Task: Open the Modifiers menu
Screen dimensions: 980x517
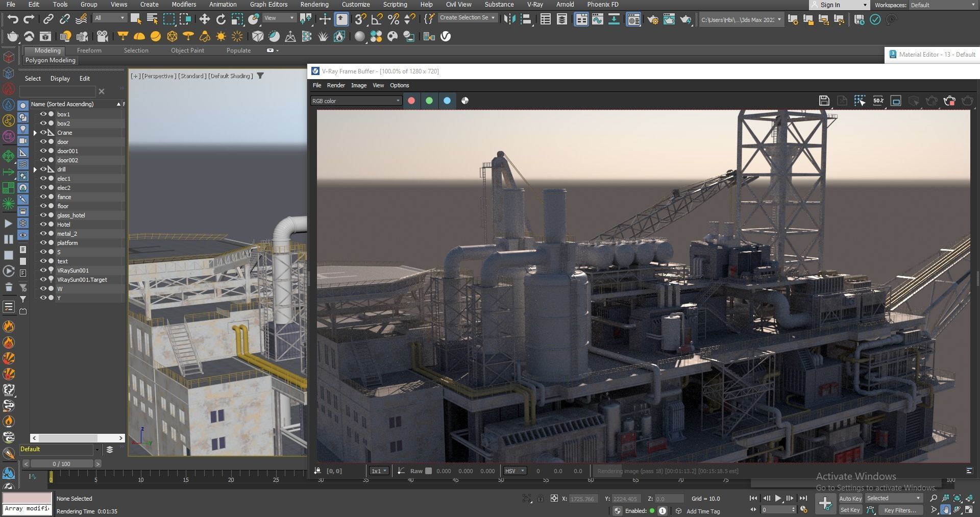Action: [x=184, y=5]
